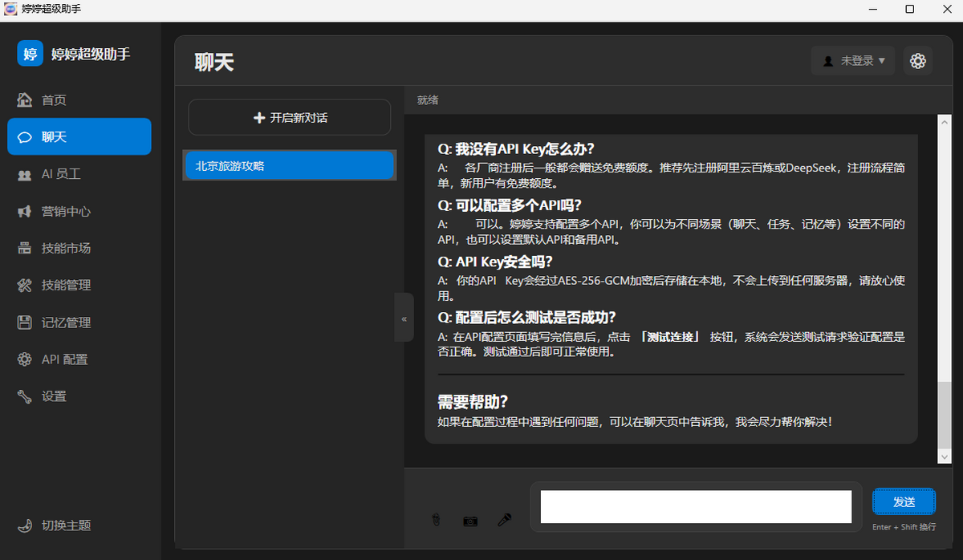
Task: Start voice input with microphone icon
Action: 505,520
